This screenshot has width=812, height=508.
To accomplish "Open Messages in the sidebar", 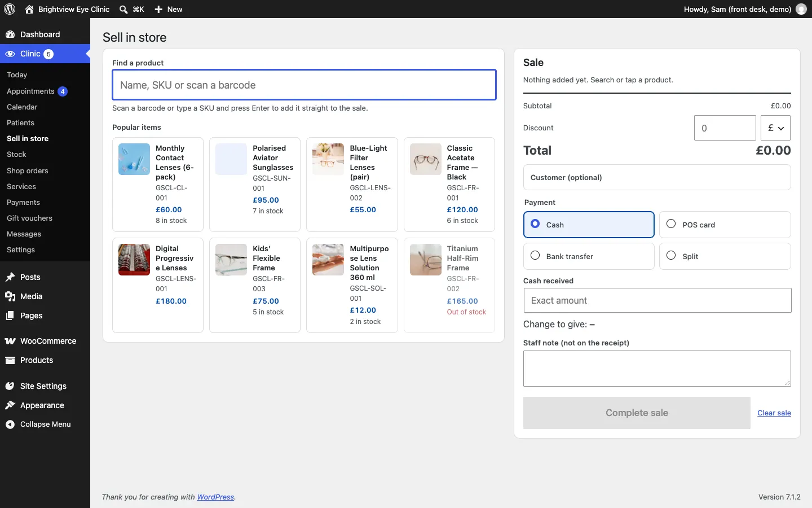I will point(24,234).
